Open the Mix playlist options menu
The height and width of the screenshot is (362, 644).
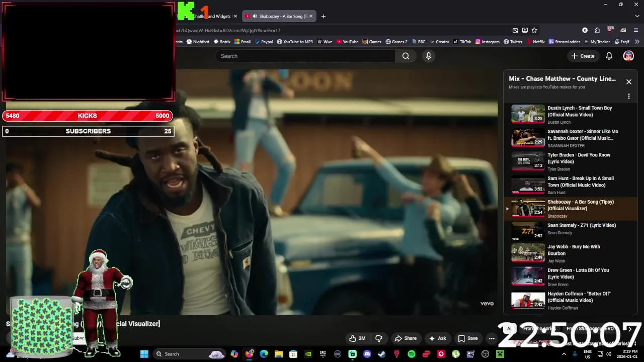[x=628, y=96]
